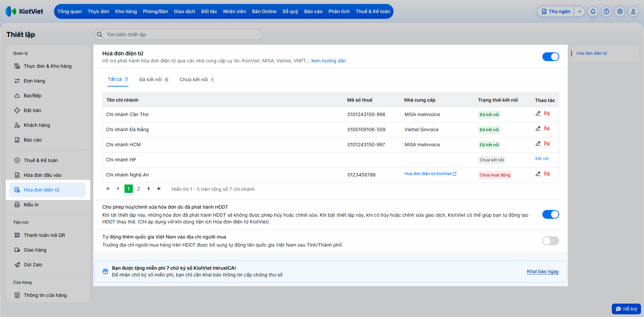Open the Hỗ trợ chat button
The width and height of the screenshot is (644, 317).
tap(626, 309)
